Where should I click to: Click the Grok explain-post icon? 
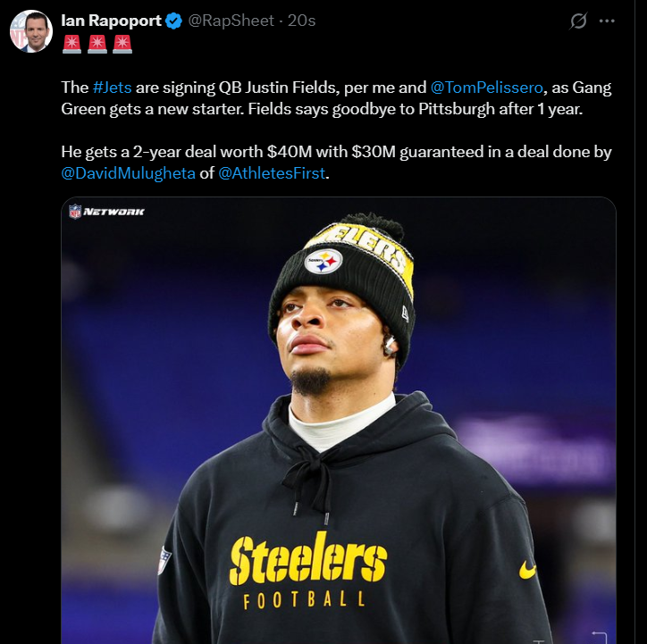(x=578, y=21)
